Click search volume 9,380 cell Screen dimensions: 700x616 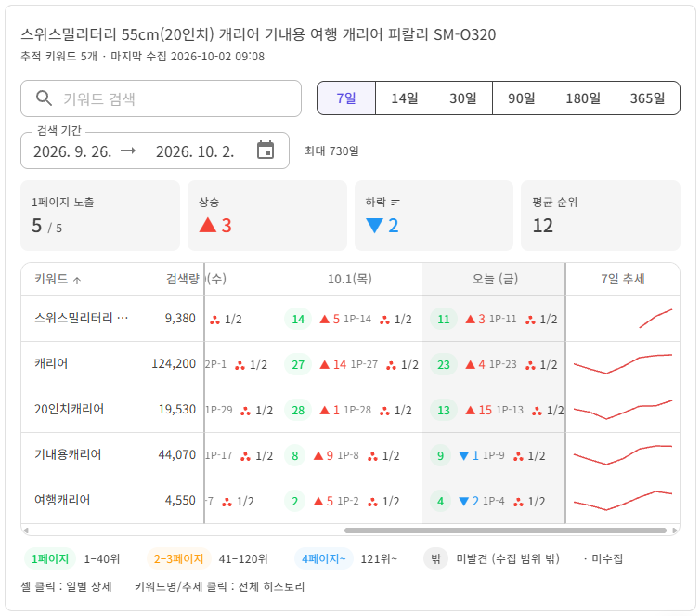pyautogui.click(x=180, y=318)
